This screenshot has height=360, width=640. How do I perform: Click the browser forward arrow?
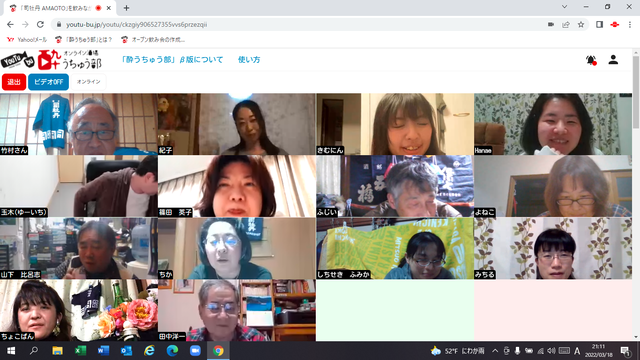point(25,24)
